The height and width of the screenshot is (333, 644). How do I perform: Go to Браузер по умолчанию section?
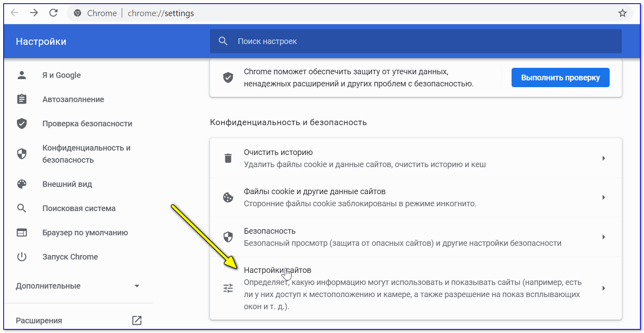(85, 232)
